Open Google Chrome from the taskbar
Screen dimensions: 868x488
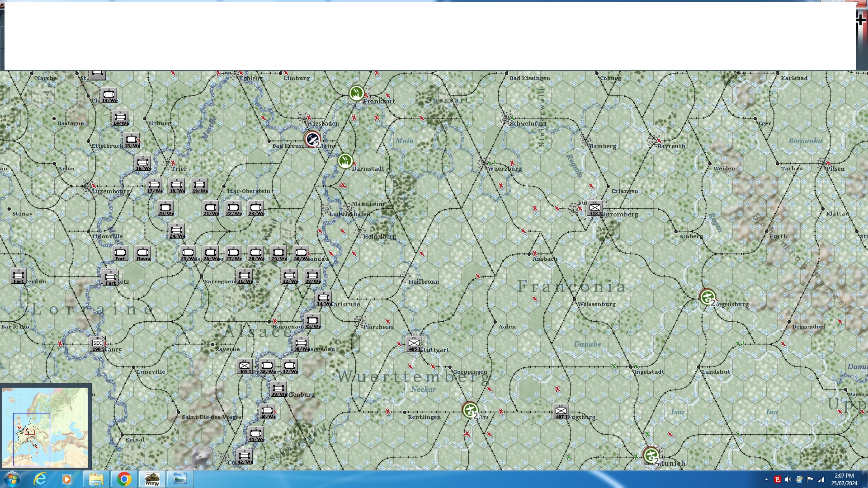click(x=124, y=479)
